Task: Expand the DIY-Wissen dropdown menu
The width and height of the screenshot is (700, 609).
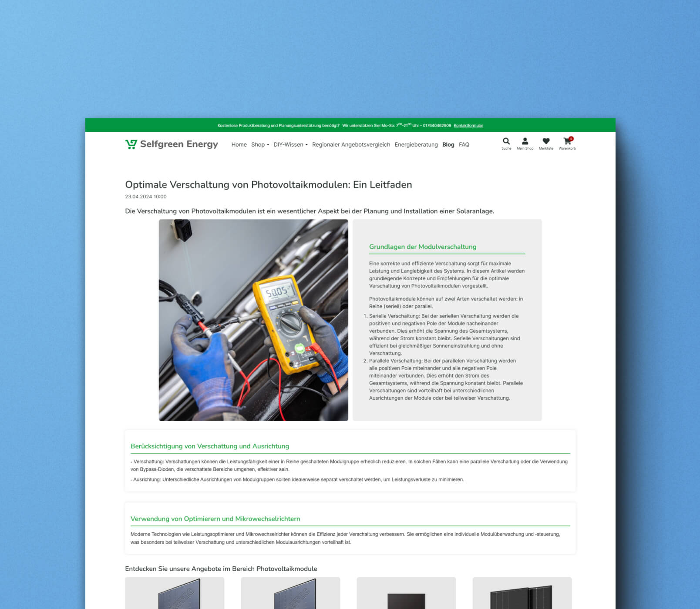Action: tap(290, 145)
